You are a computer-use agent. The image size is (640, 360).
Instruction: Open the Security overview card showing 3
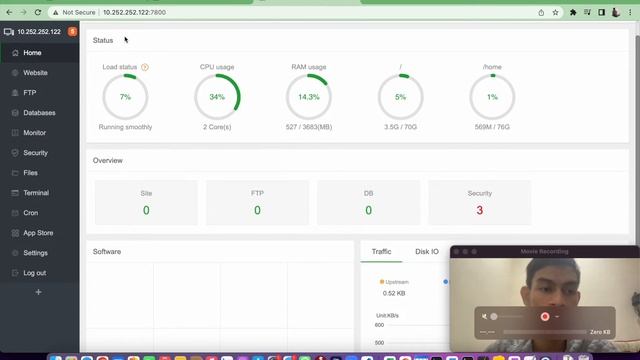pos(480,202)
